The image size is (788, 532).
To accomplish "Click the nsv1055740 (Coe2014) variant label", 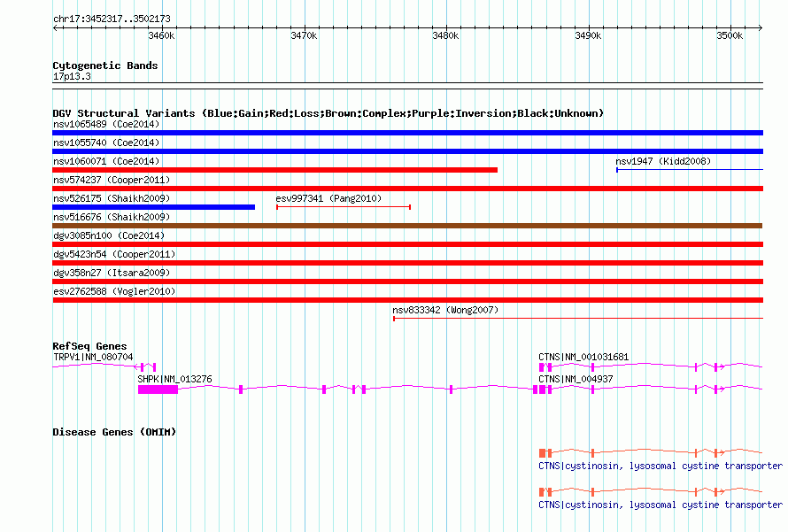I will [106, 143].
